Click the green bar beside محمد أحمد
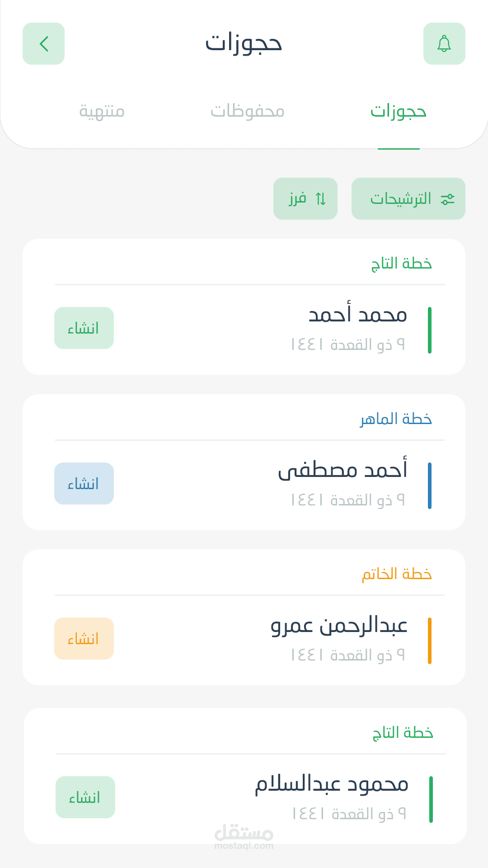Viewport: 488px width, 868px height. pos(429,330)
